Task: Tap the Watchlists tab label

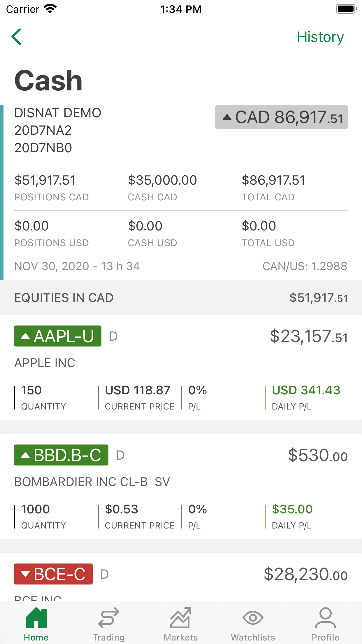Action: 253,638
